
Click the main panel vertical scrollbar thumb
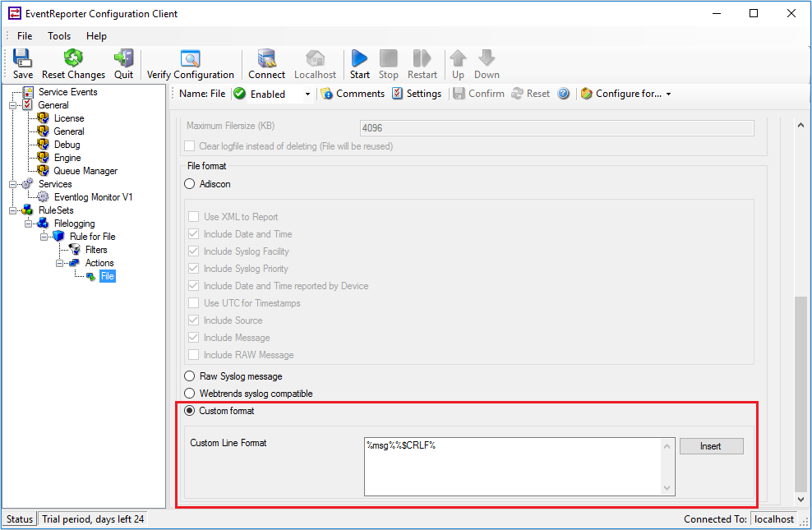pos(800,394)
